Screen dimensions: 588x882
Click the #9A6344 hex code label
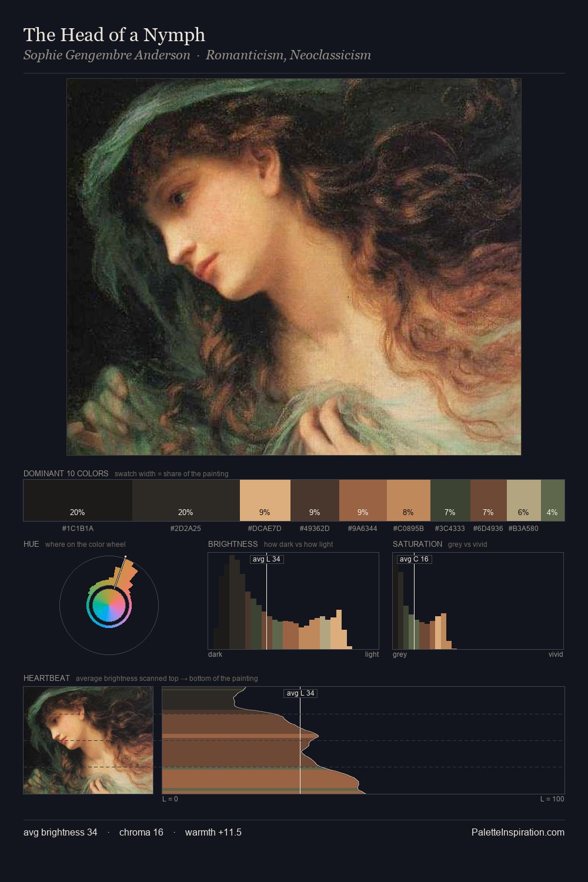click(363, 529)
